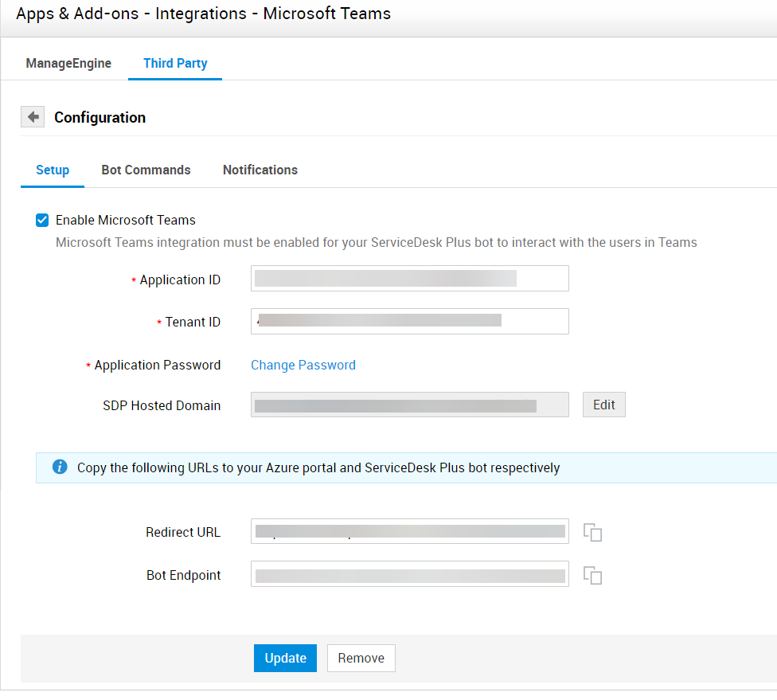
Task: Click the blue info icon in banner
Action: [60, 467]
